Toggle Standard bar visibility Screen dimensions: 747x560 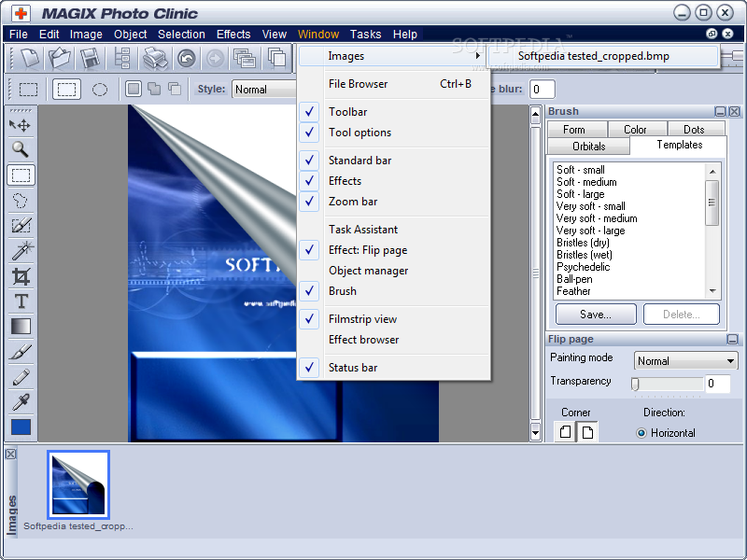(x=393, y=161)
